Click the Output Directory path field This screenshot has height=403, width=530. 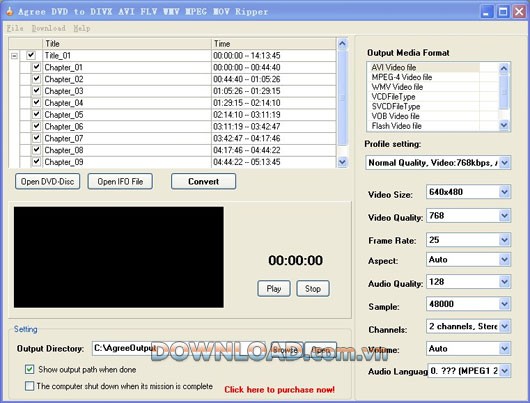click(180, 348)
